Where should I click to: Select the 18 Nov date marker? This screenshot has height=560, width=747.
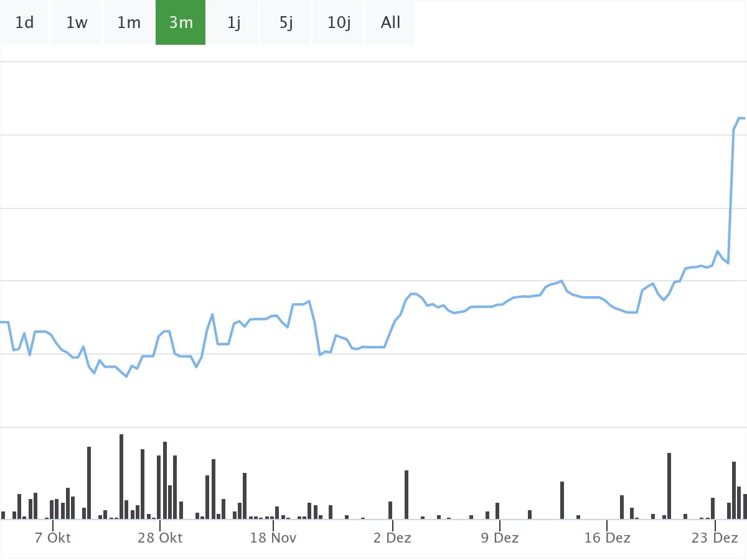tap(273, 538)
